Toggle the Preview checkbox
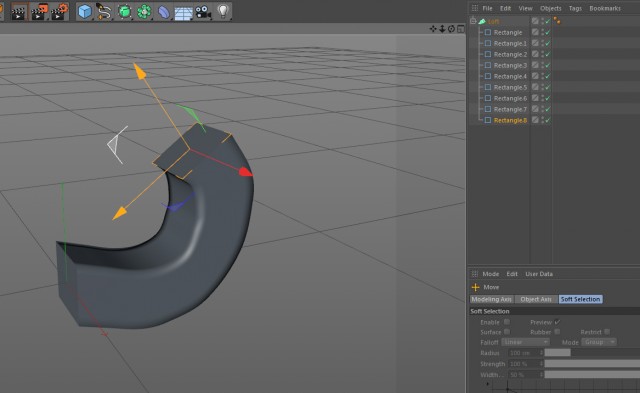Screen dimensions: 640x393 (x=557, y=322)
